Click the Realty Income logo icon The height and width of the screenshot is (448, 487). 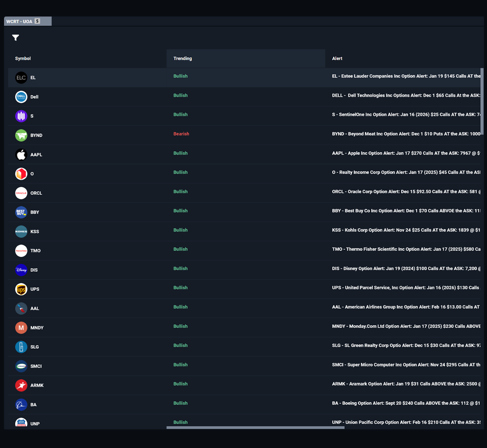coord(21,174)
